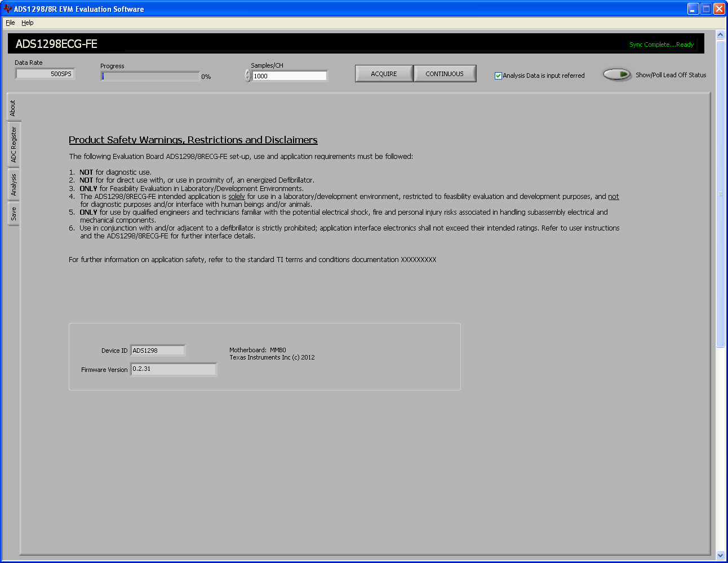
Task: Click the Samples/CH stepper arrows
Action: [x=248, y=76]
